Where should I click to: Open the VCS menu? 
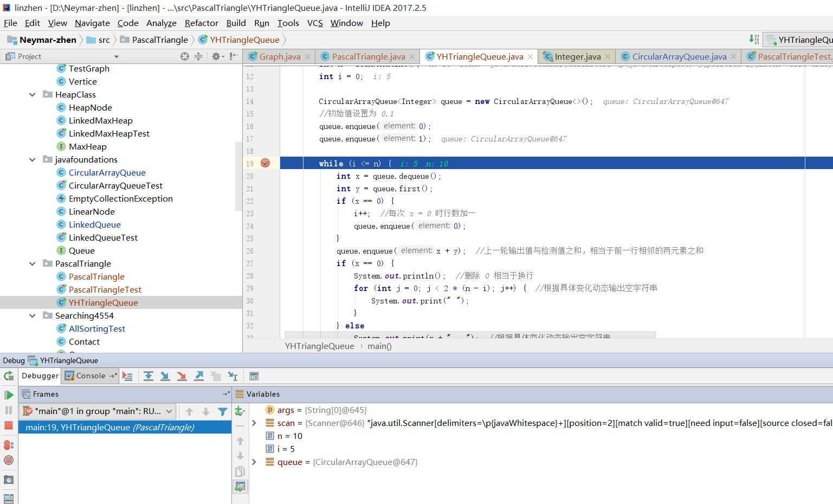(x=315, y=23)
